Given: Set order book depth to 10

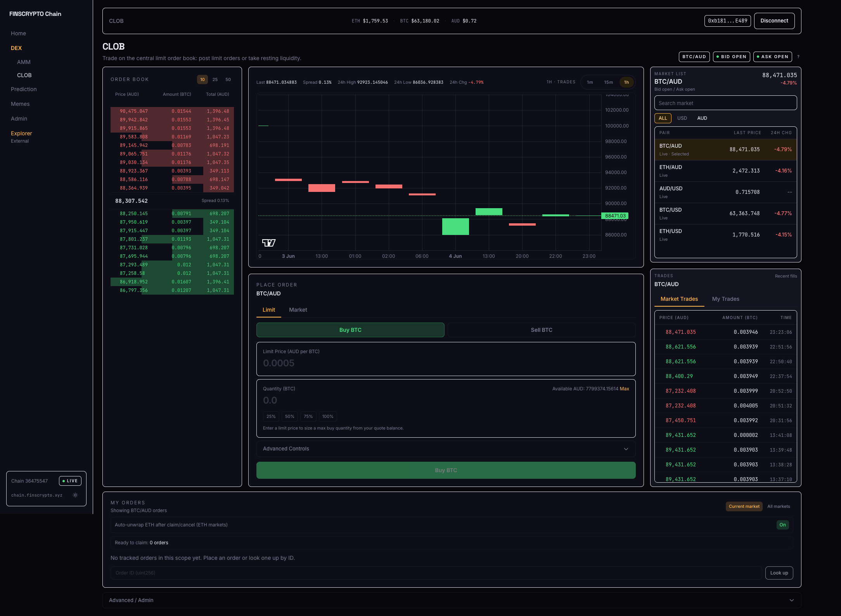Looking at the screenshot, I should 202,79.
